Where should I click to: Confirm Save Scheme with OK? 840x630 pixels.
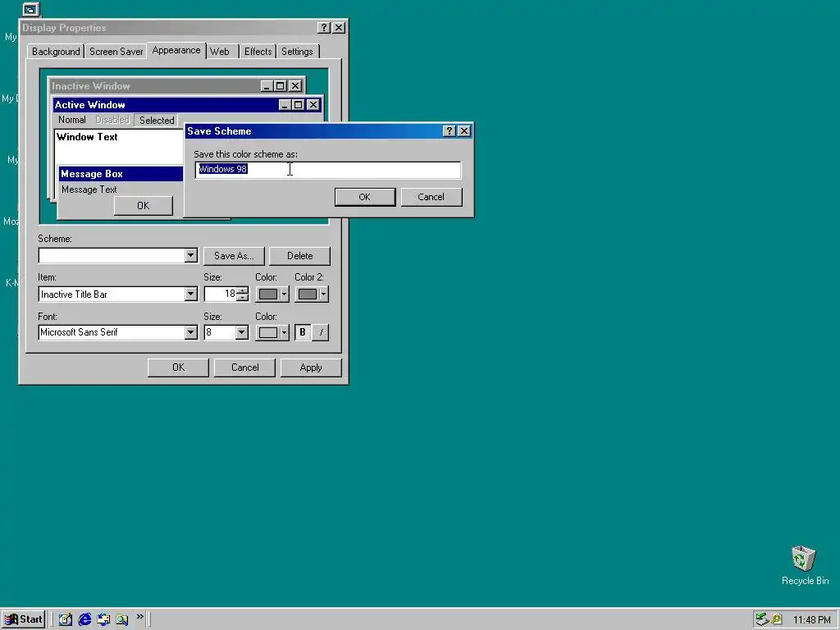(365, 197)
